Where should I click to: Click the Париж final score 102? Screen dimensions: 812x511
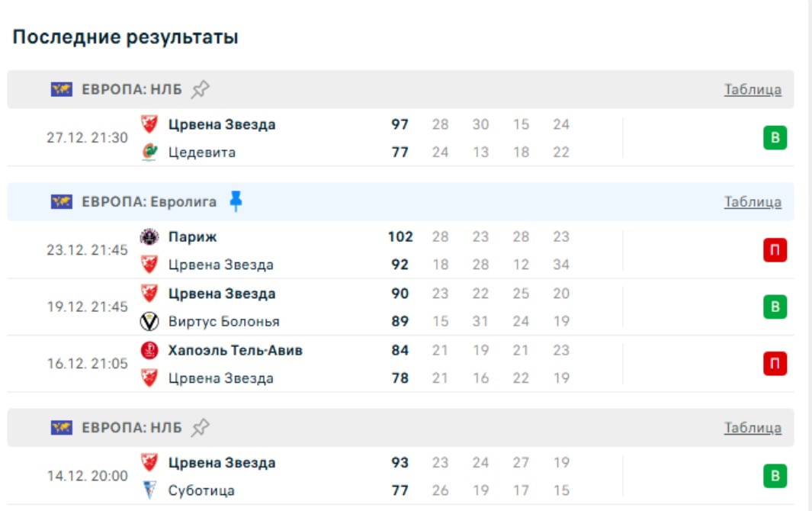pos(400,237)
